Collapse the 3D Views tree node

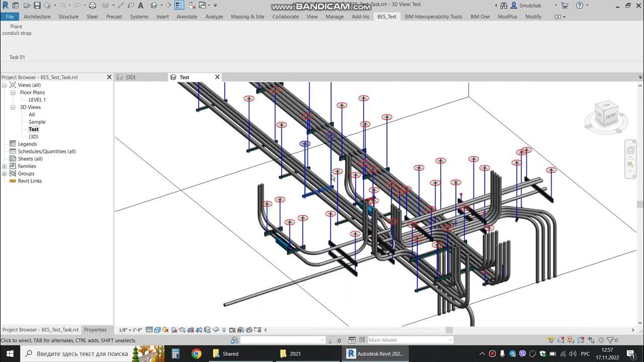[13, 107]
